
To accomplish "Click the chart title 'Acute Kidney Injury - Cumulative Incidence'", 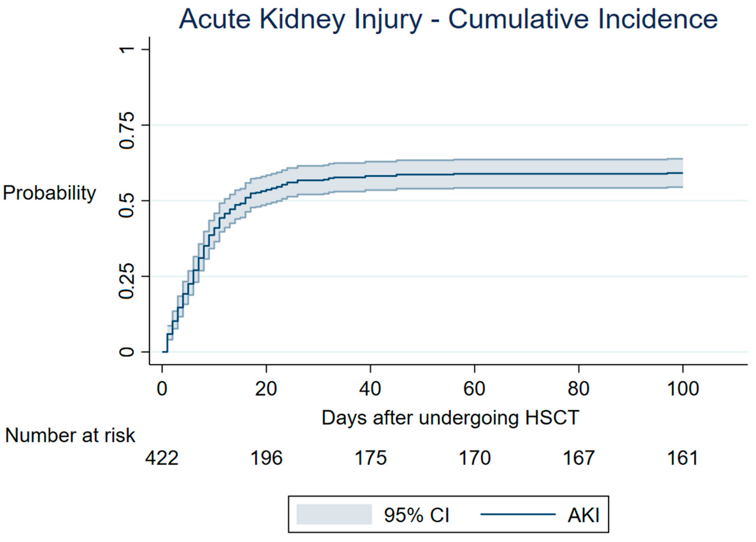I will click(x=448, y=19).
